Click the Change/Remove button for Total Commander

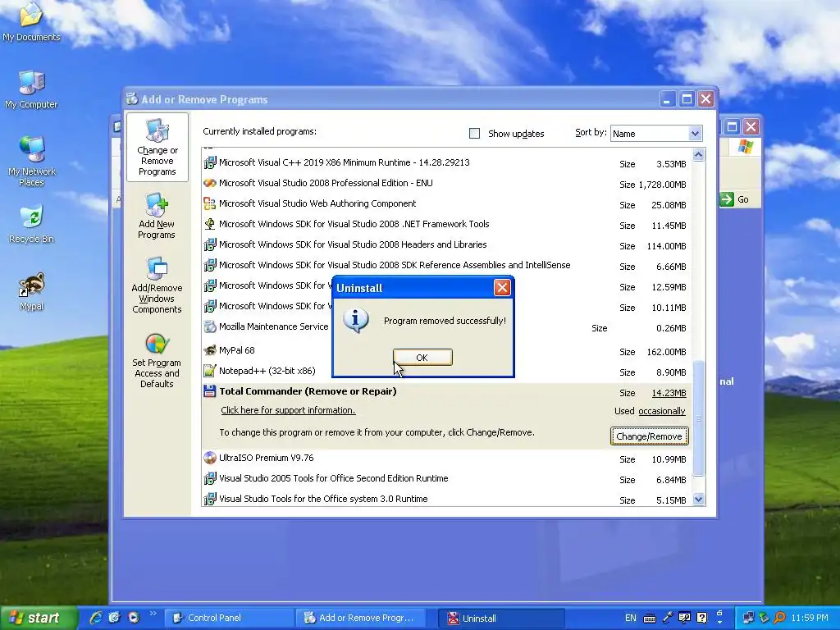[x=650, y=436]
